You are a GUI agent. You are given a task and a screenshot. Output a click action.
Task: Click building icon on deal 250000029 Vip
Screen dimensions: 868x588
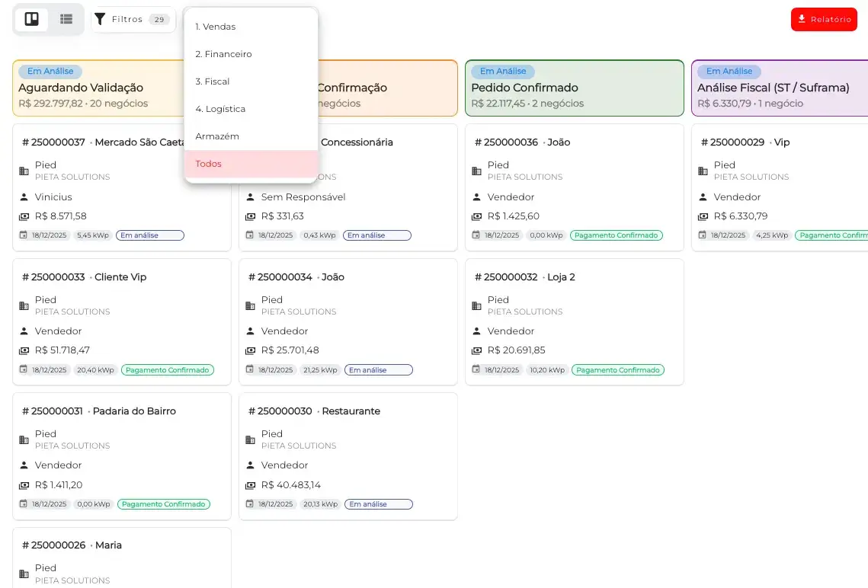[x=703, y=171]
